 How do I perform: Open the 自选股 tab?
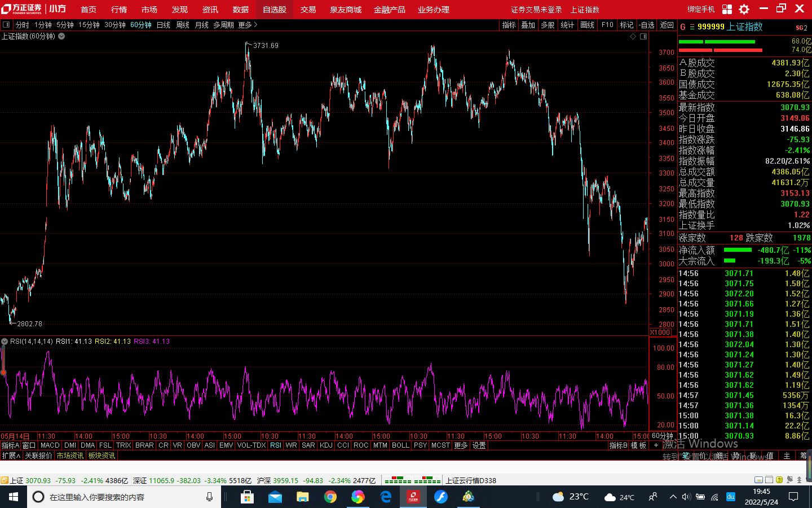[x=275, y=10]
